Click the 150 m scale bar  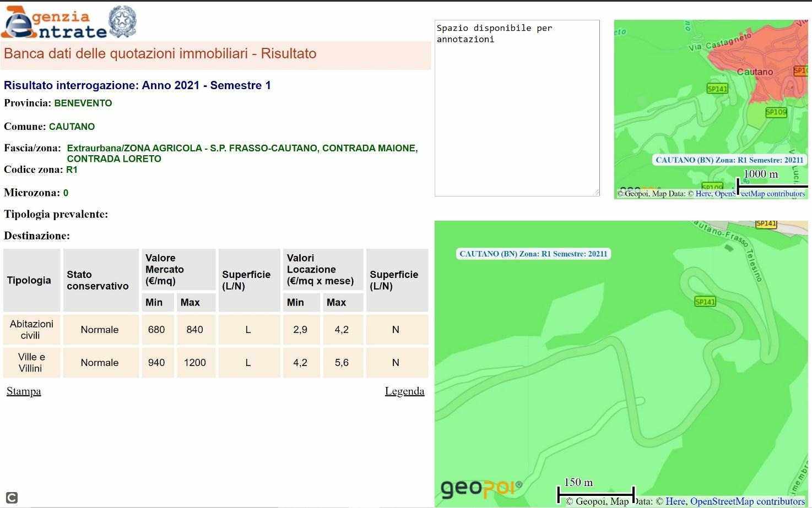596,489
